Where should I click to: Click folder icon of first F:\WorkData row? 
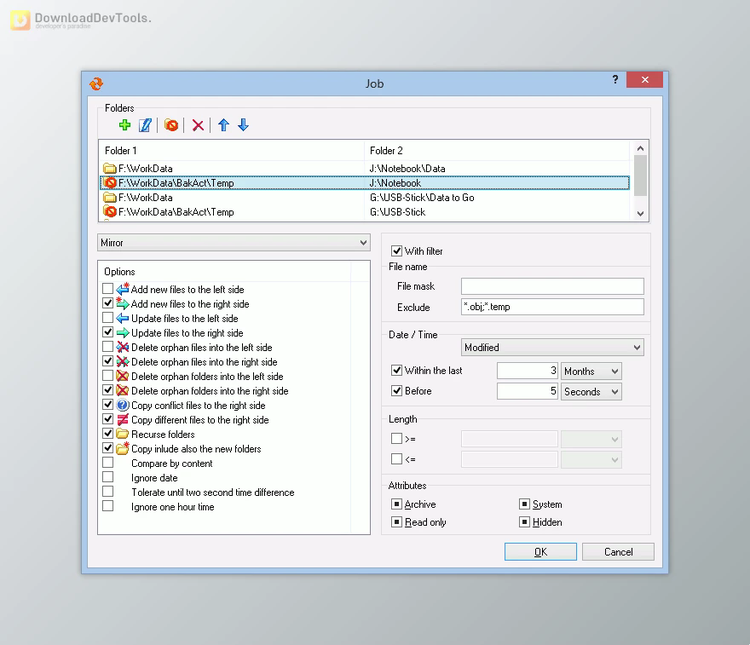(x=110, y=168)
